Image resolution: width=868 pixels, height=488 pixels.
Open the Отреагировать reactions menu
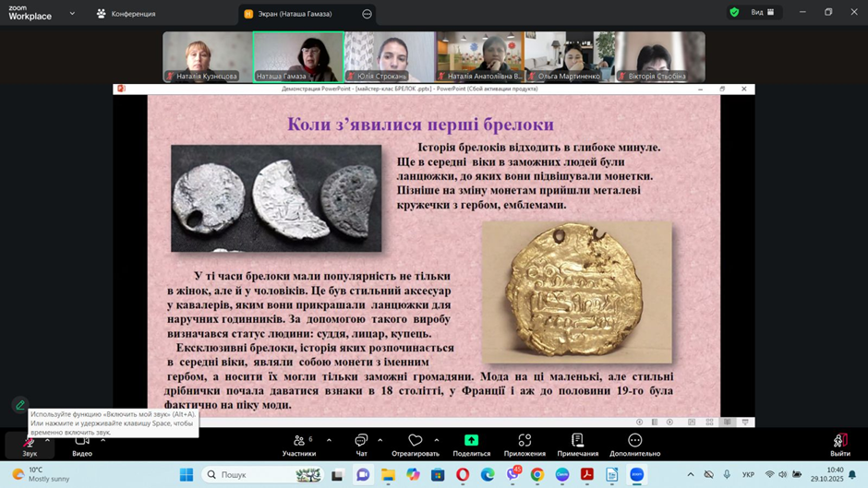click(415, 445)
